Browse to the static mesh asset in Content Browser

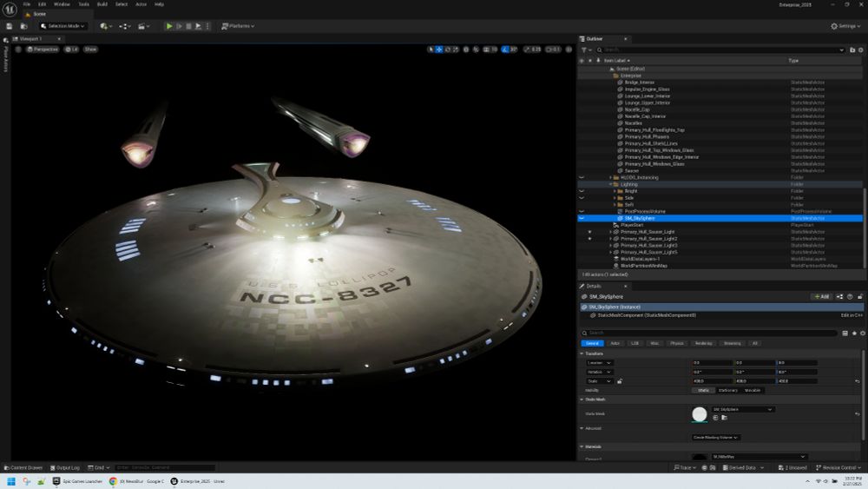pos(724,418)
